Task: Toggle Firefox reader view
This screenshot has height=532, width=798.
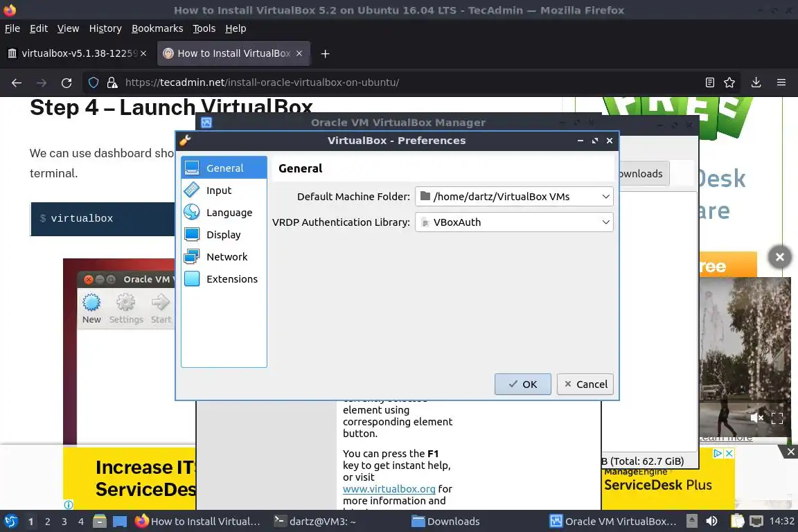Action: point(710,82)
